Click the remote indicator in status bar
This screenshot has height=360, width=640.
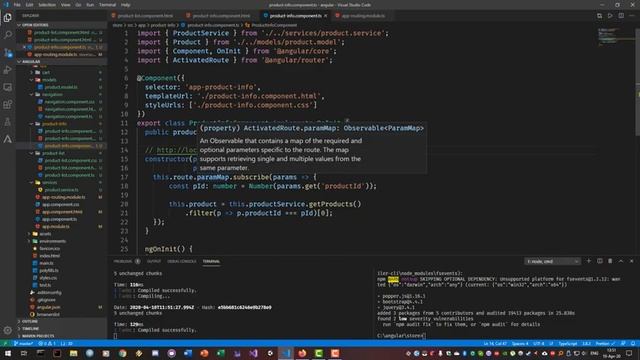point(5,344)
